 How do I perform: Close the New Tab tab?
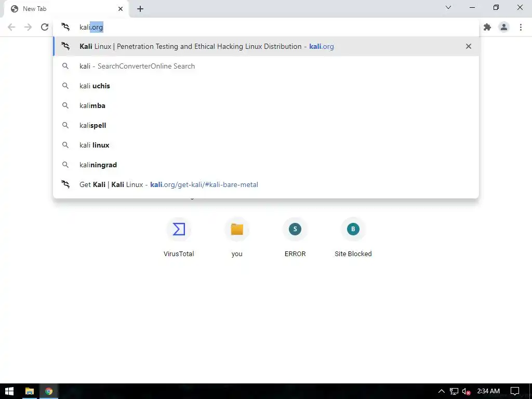pyautogui.click(x=121, y=9)
